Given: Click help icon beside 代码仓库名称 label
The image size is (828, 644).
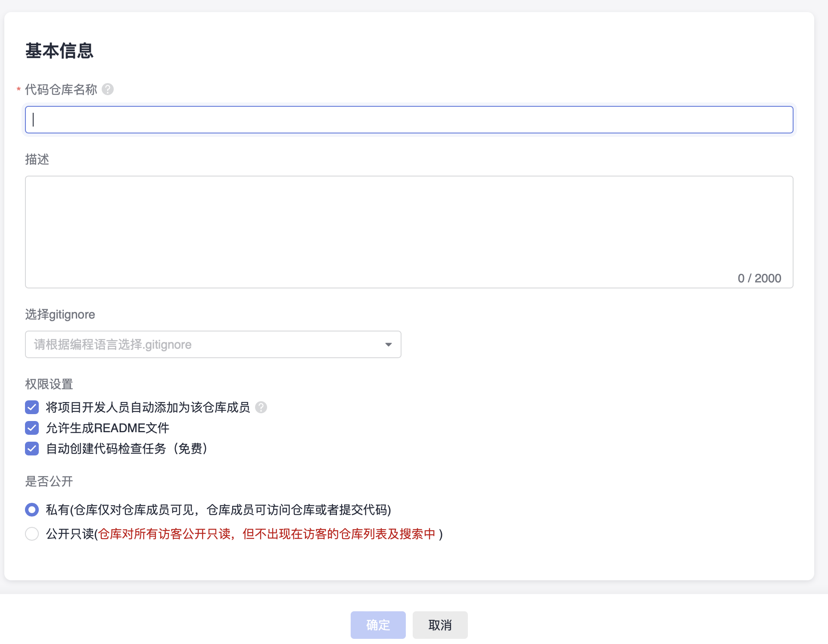Looking at the screenshot, I should [108, 89].
